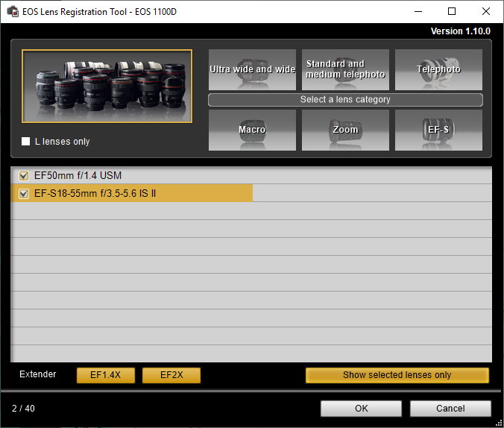Cancel the lens registration dialog
Image resolution: width=504 pixels, height=428 pixels.
tap(450, 409)
